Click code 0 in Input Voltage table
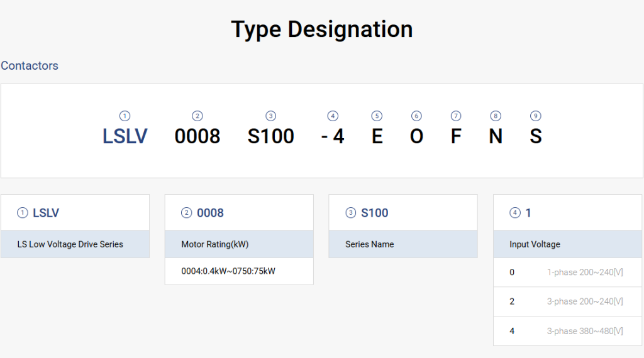 click(x=512, y=273)
